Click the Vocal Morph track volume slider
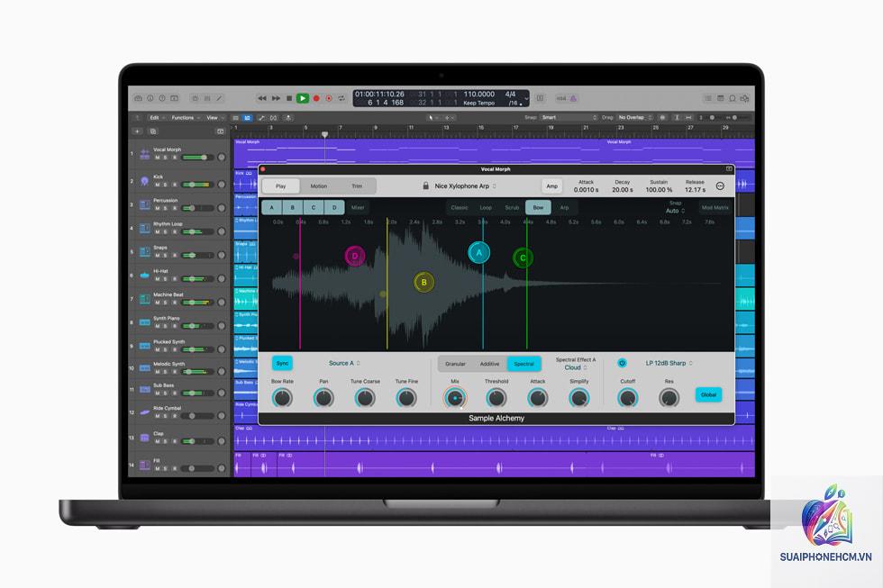This screenshot has height=588, width=883. 198,158
